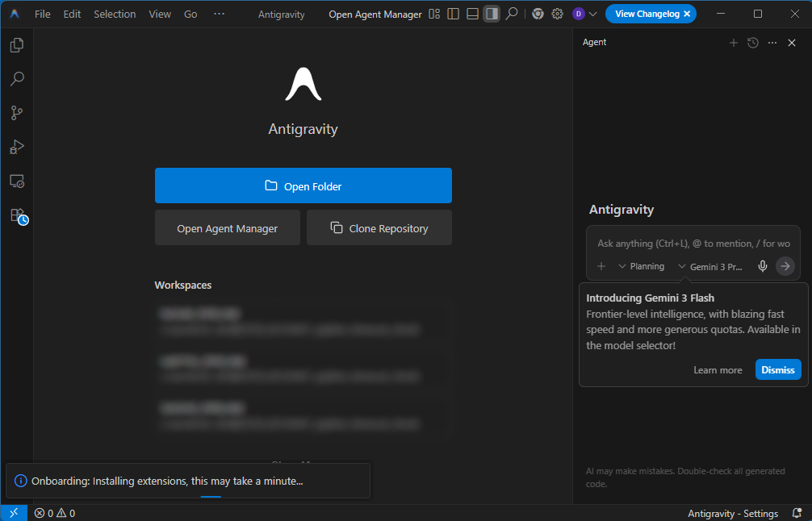This screenshot has height=521, width=812.
Task: Close the View Changelog pill with X
Action: 687,14
